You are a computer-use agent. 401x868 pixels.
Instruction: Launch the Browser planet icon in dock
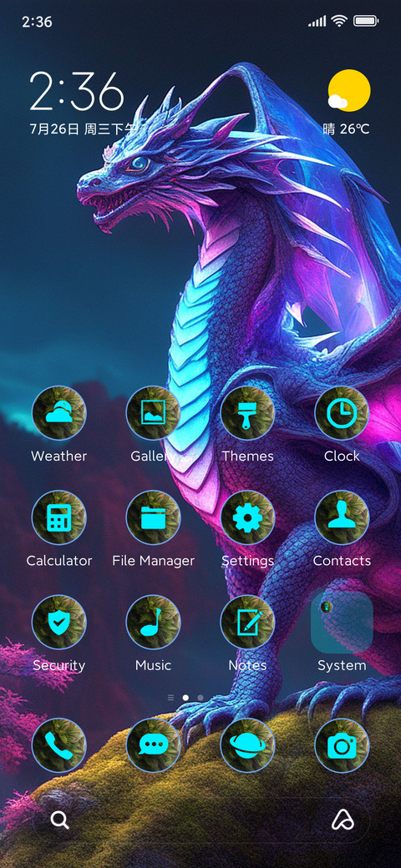point(247,745)
